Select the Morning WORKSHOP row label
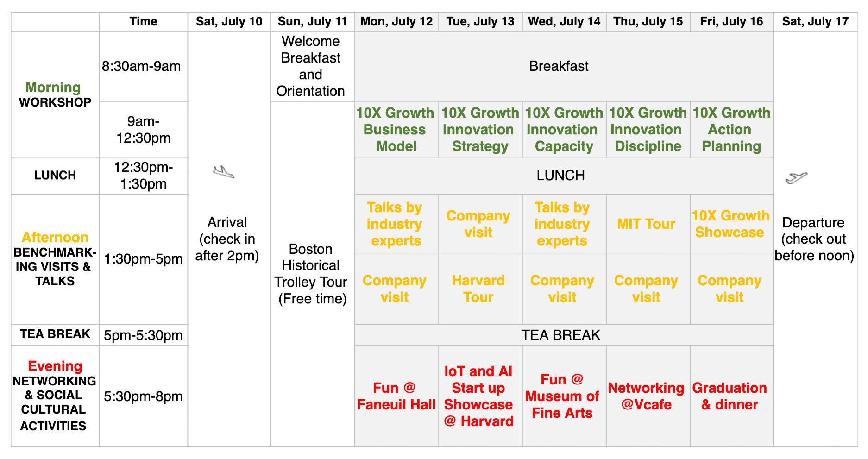Image resolution: width=868 pixels, height=459 pixels. click(x=55, y=95)
